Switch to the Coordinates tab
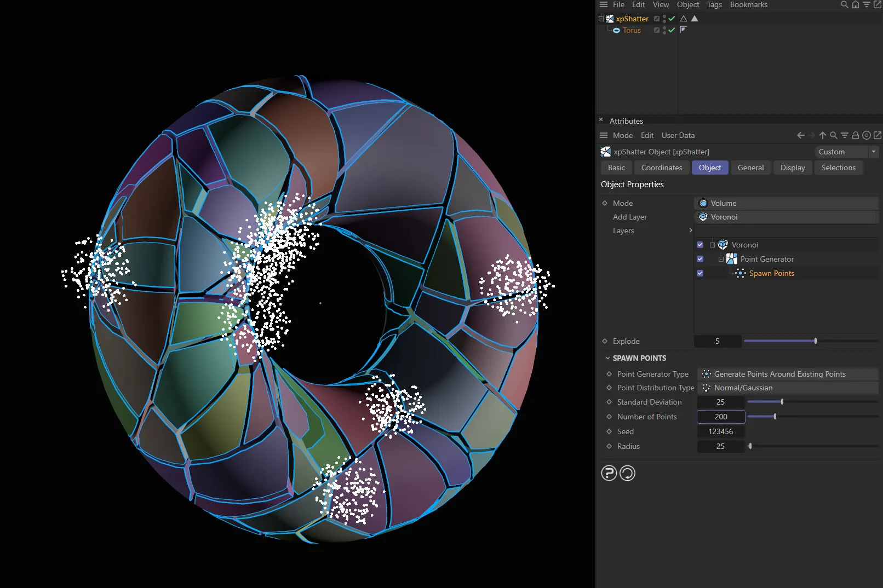Image resolution: width=883 pixels, height=588 pixels. 661,168
